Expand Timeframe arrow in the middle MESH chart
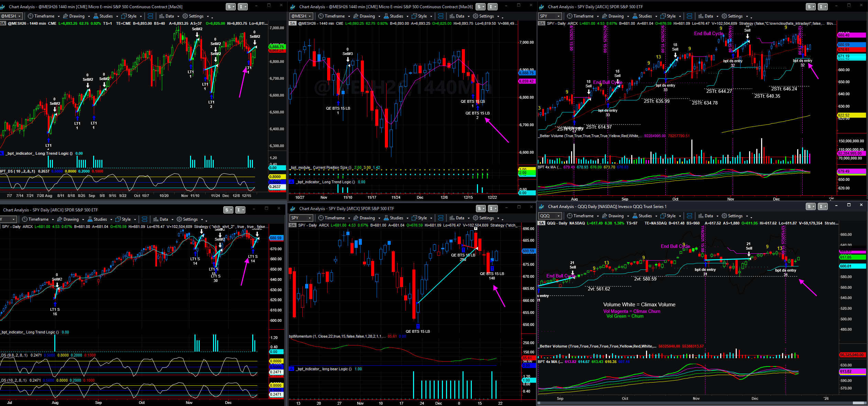 tap(349, 17)
